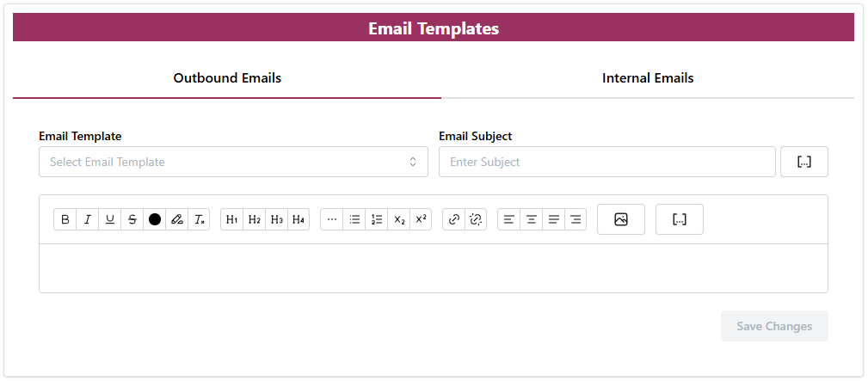Image resolution: width=868 pixels, height=381 pixels.
Task: Select the Outbound Emails tab
Action: (x=227, y=78)
